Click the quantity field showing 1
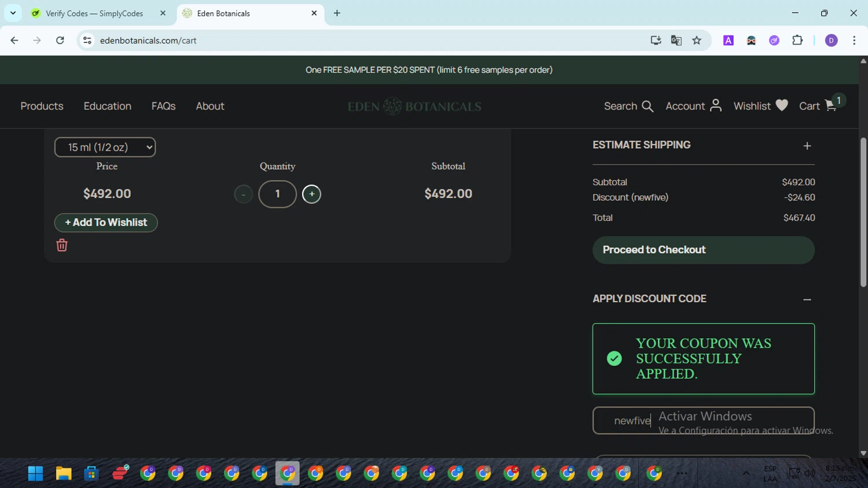The width and height of the screenshot is (868, 488). [x=278, y=195]
